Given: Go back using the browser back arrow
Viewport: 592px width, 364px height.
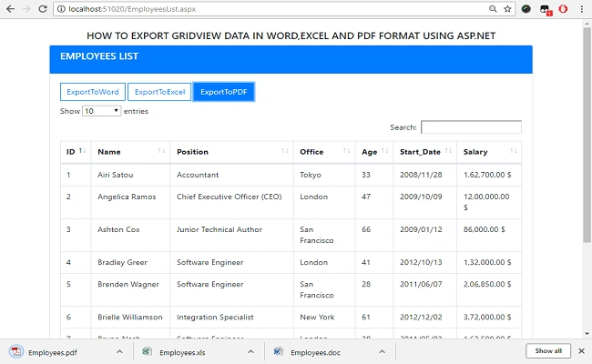Looking at the screenshot, I should [x=11, y=9].
